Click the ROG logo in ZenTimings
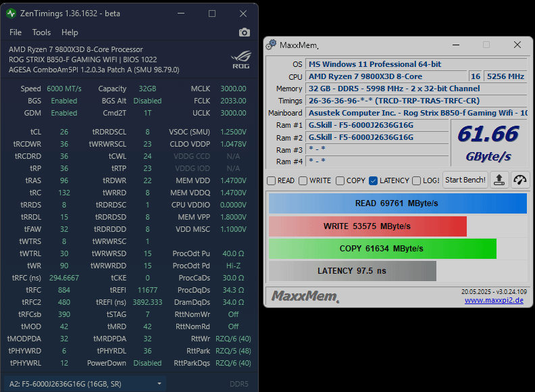535x392 pixels. 241,59
